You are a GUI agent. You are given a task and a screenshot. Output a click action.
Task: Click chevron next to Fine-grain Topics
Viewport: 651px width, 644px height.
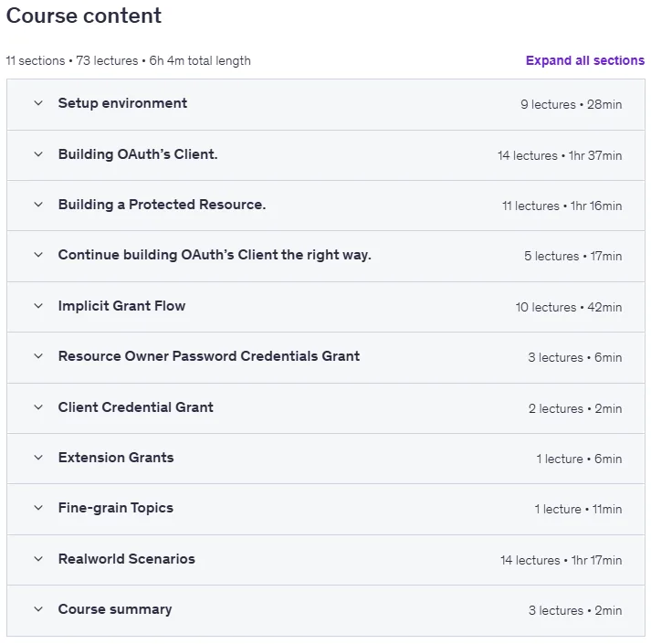click(x=38, y=508)
